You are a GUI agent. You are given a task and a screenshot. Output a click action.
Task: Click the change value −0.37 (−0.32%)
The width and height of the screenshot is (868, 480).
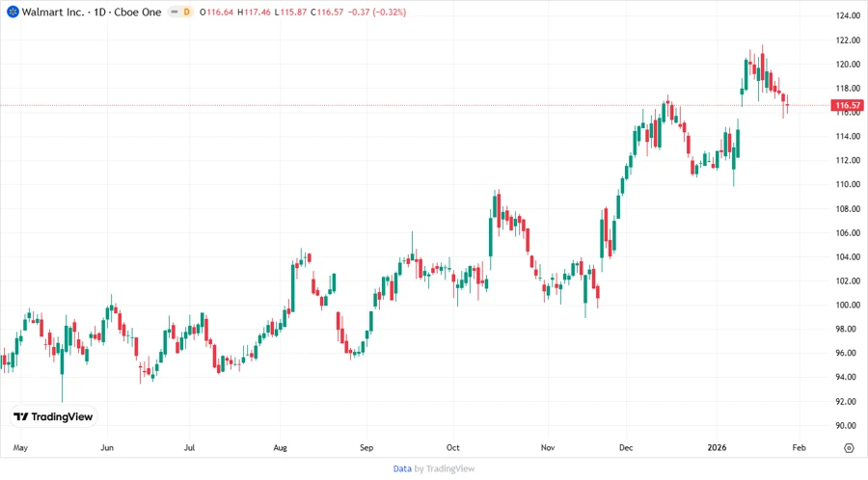pos(376,12)
